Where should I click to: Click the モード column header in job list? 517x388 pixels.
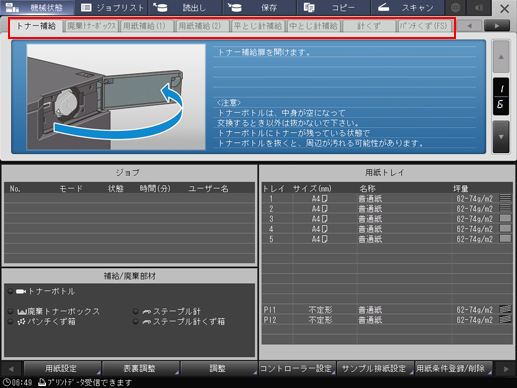(x=71, y=189)
